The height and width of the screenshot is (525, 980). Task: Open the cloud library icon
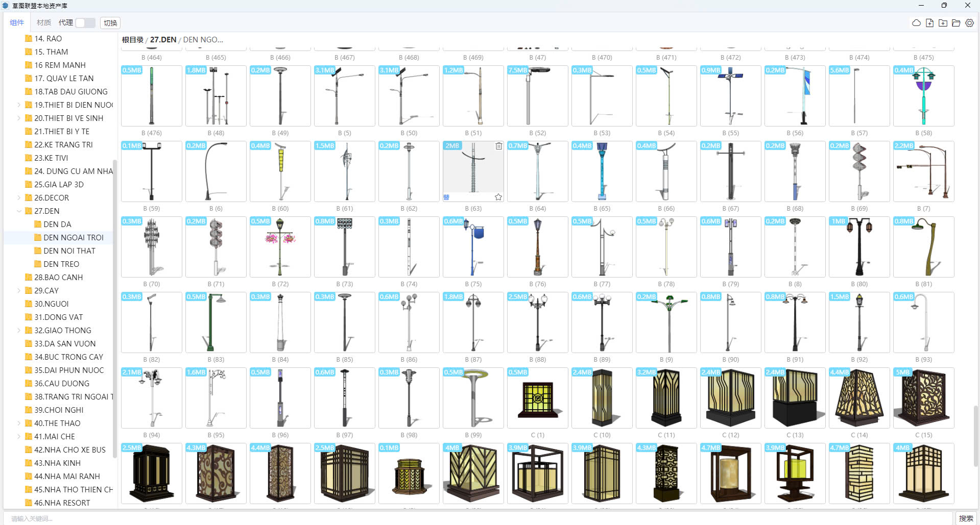click(x=916, y=23)
